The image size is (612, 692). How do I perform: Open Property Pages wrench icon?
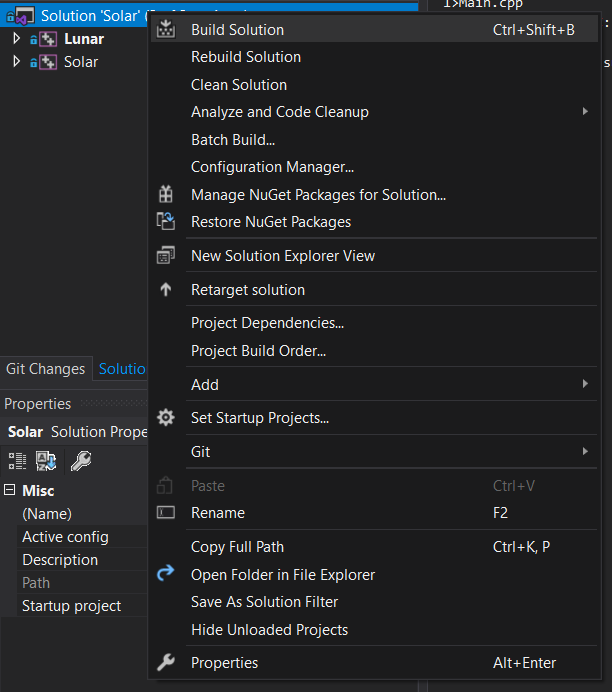coord(81,461)
